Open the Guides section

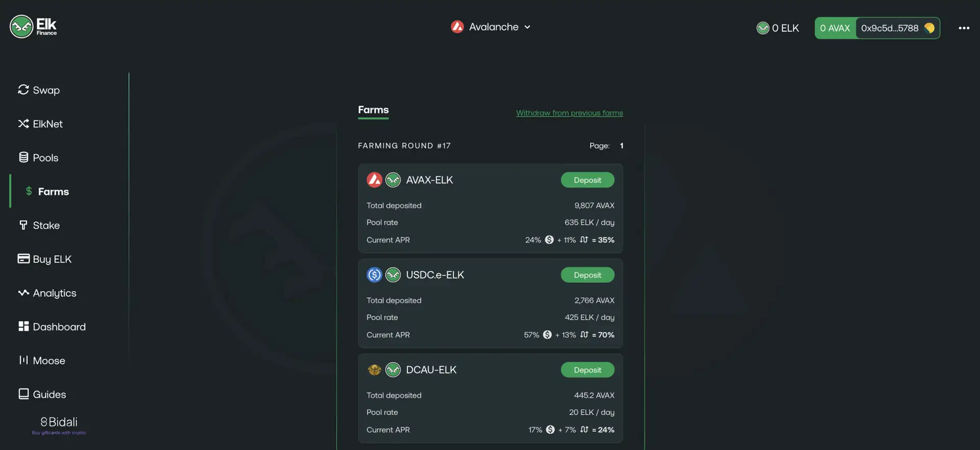tap(42, 394)
